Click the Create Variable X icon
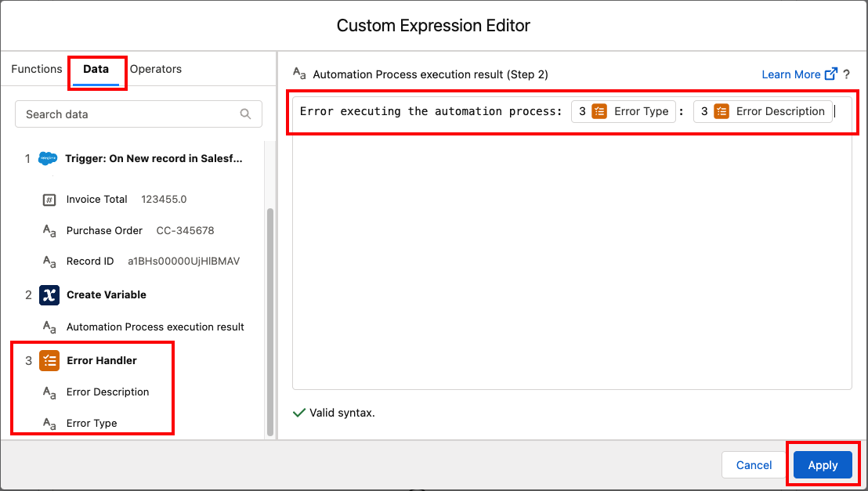Image resolution: width=868 pixels, height=491 pixels. [x=49, y=295]
